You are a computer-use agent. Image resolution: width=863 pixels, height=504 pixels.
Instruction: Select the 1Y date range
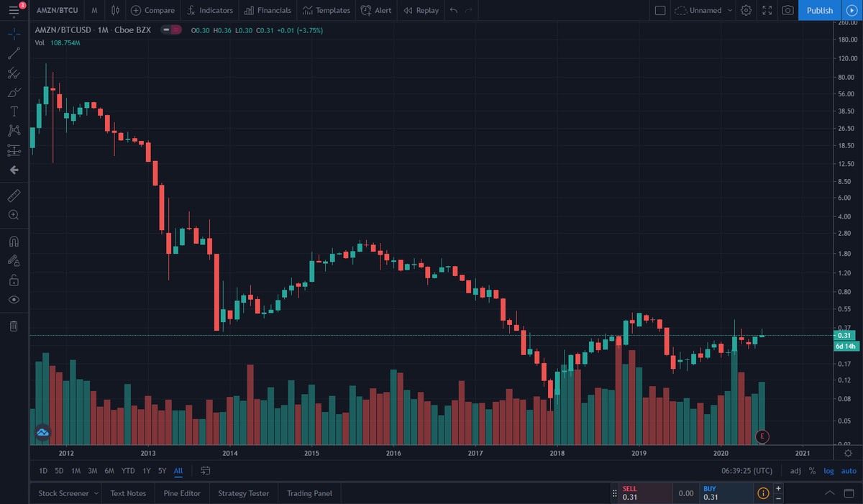147,471
